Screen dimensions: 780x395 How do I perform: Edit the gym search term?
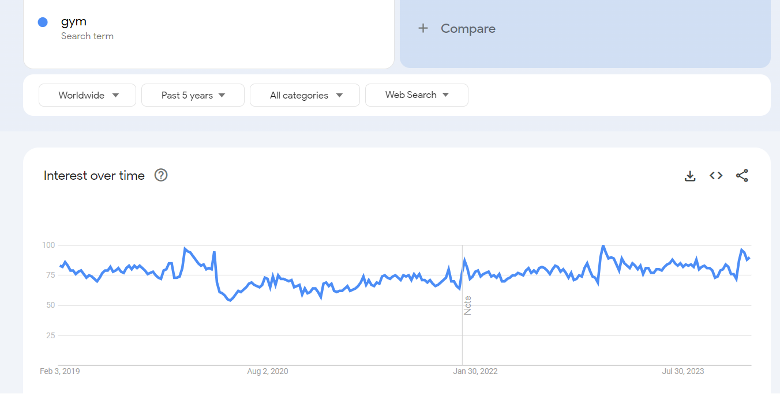tap(74, 21)
